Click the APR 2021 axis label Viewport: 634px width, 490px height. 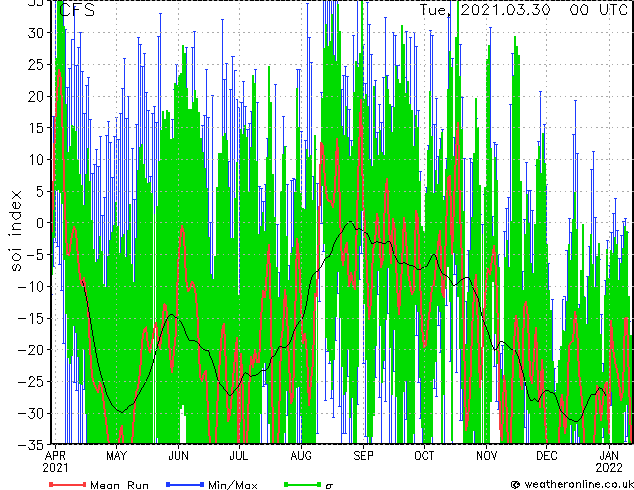pos(55,462)
